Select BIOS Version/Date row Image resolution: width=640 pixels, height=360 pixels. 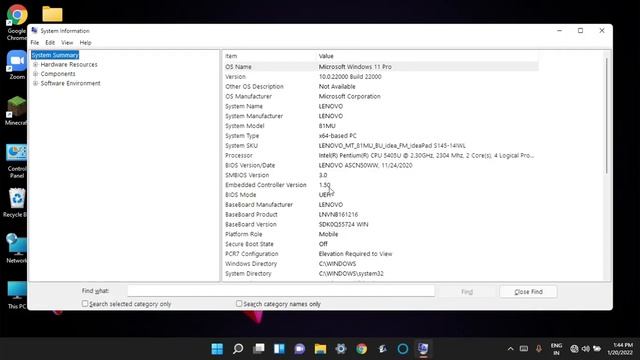pyautogui.click(x=381, y=165)
